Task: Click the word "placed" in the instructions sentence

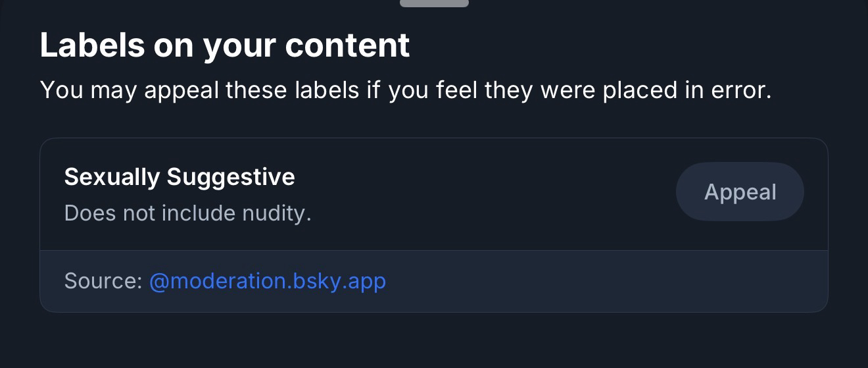Action: click(634, 90)
